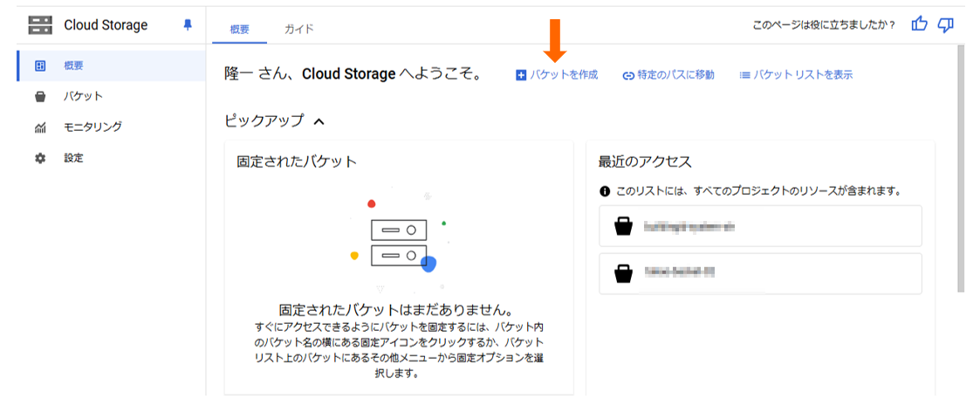This screenshot has height=413, width=980.
Task: Click the ピックアップ heading text
Action: tap(264, 120)
